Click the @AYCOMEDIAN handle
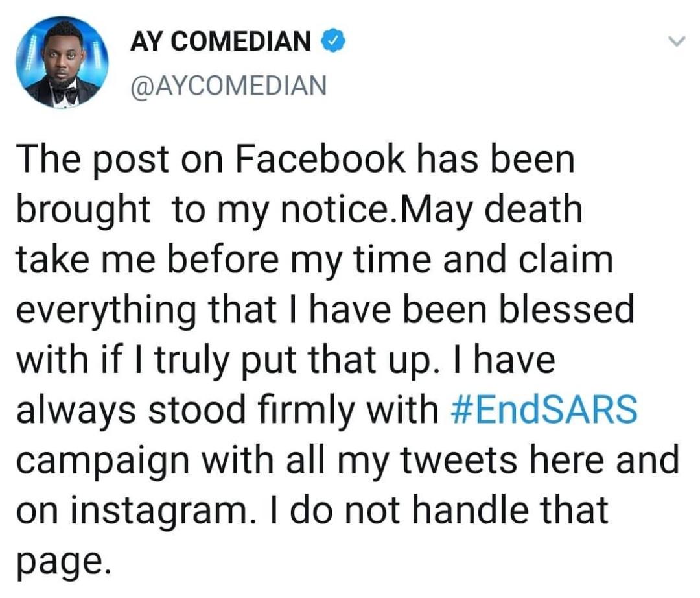This screenshot has width=700, height=598. tap(228, 85)
